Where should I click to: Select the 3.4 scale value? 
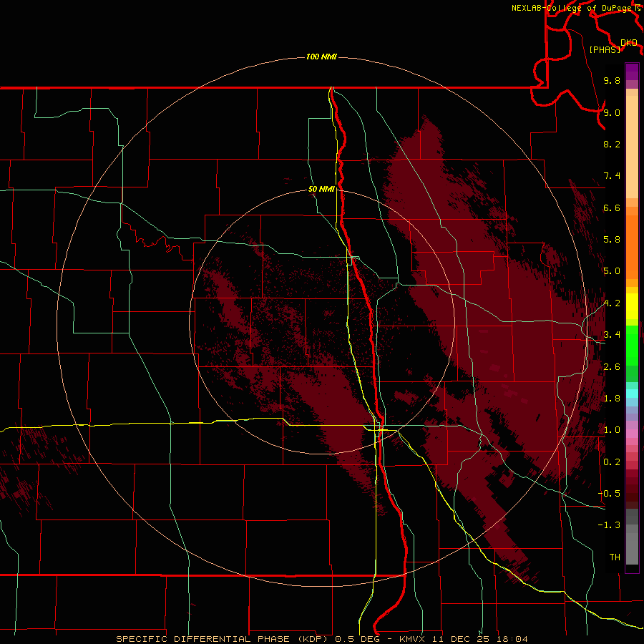pyautogui.click(x=612, y=335)
